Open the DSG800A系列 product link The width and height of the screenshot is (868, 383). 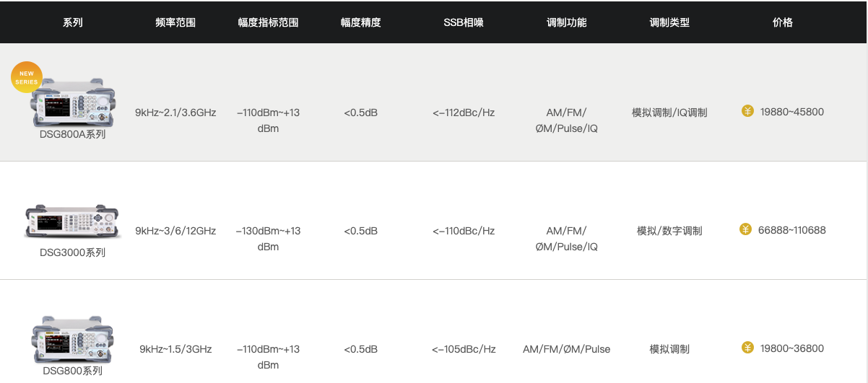pos(73,134)
